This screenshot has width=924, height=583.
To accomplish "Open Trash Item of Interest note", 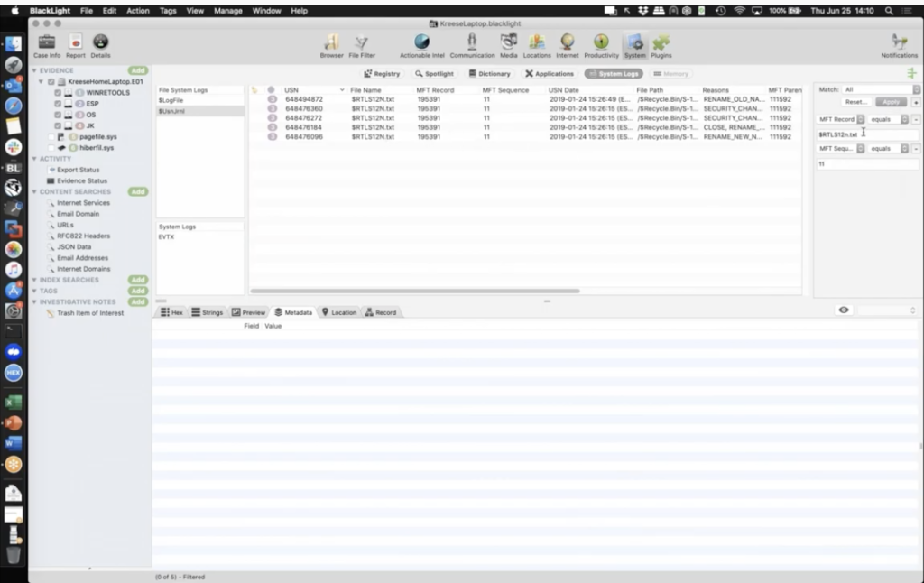I will 90,313.
